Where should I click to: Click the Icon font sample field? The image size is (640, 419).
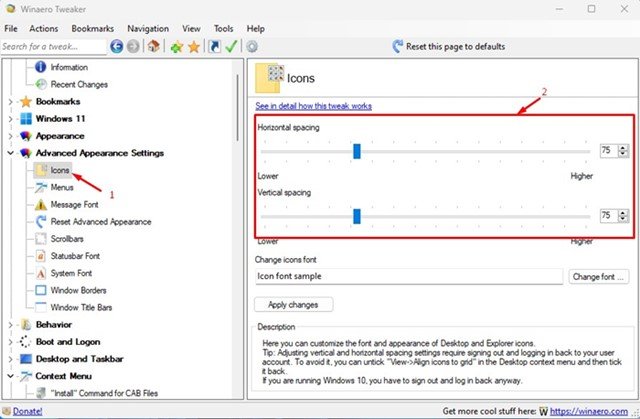(x=409, y=276)
